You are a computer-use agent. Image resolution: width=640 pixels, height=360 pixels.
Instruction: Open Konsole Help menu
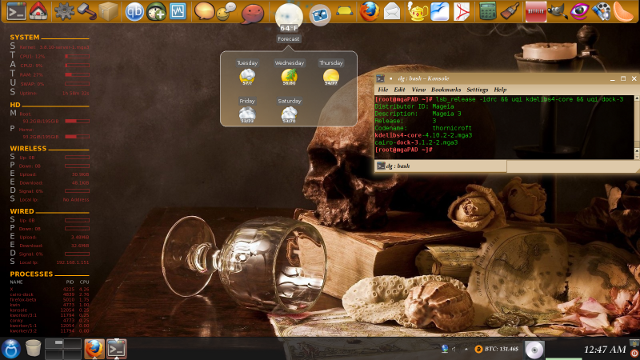[x=500, y=89]
